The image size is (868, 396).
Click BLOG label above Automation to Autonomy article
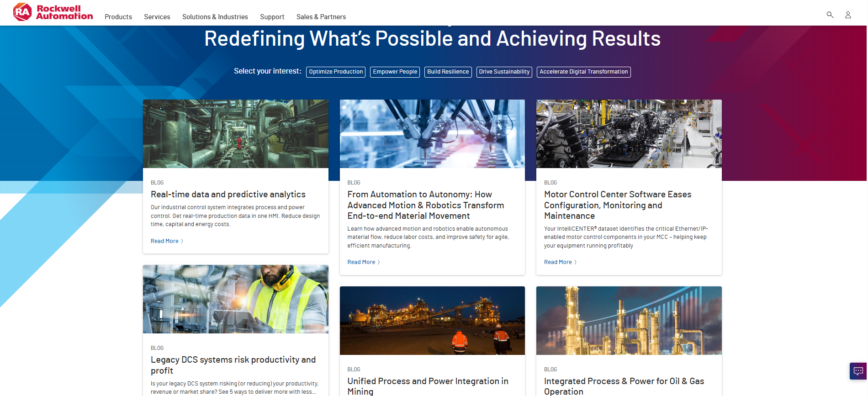click(354, 183)
